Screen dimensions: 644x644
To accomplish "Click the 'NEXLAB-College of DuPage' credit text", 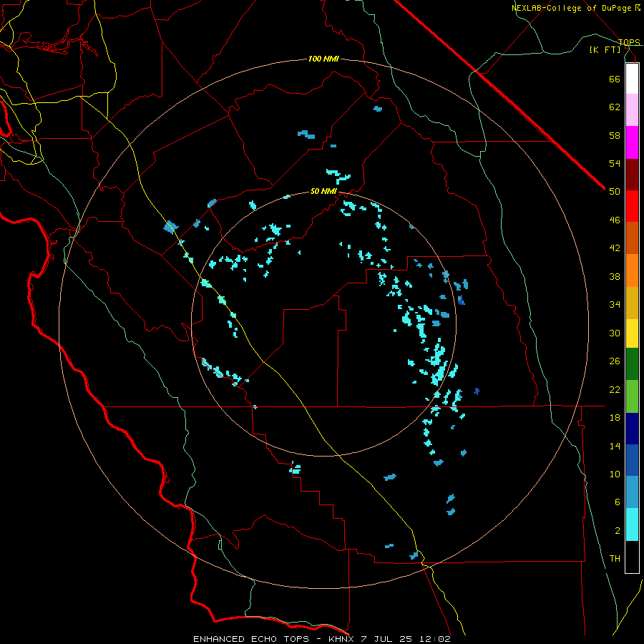I will 573,8.
